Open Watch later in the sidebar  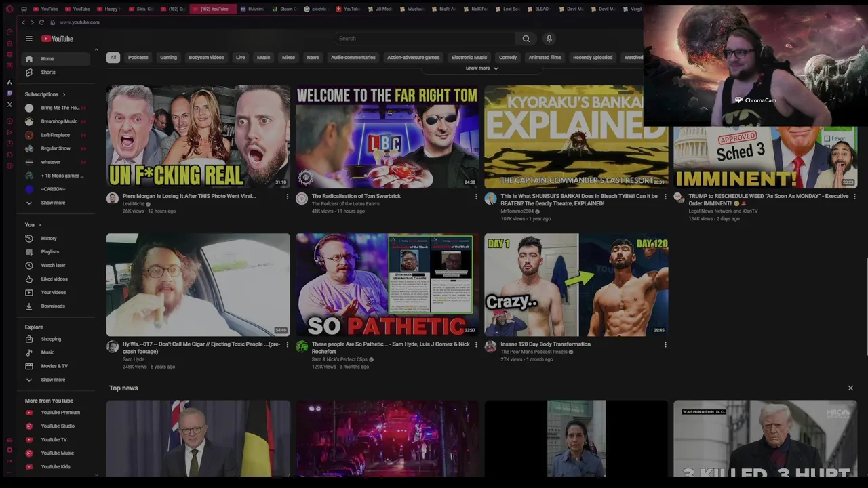coord(56,266)
